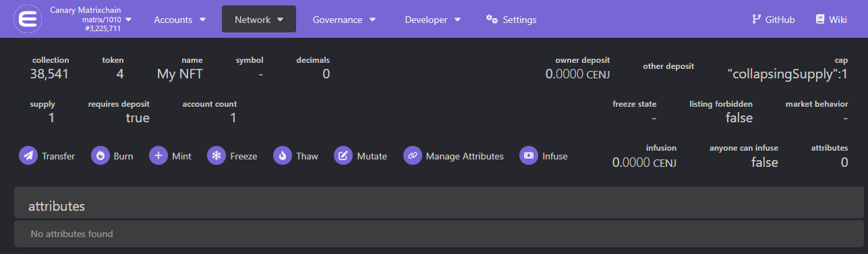
Task: Click the Freeze snowflake icon
Action: coord(216,156)
